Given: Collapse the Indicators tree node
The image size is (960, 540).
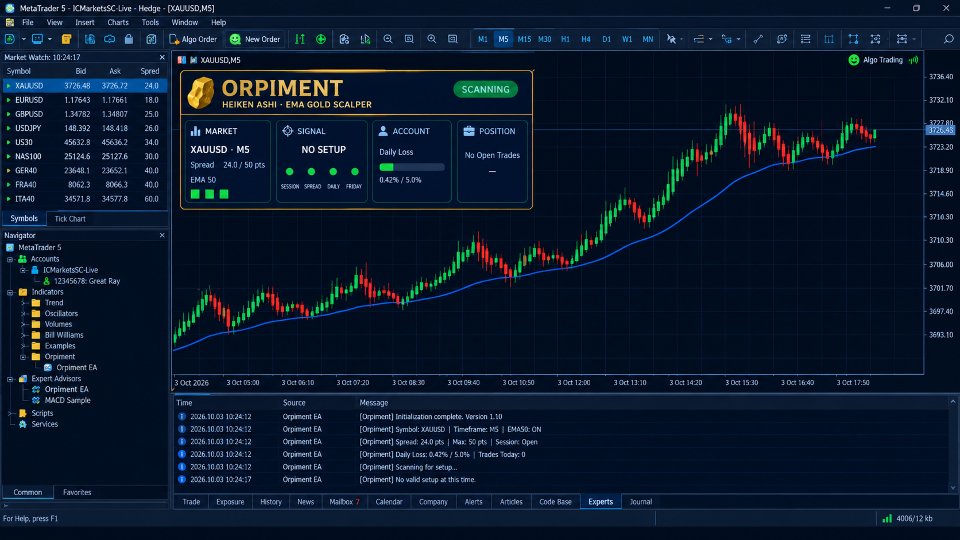Looking at the screenshot, I should point(10,292).
